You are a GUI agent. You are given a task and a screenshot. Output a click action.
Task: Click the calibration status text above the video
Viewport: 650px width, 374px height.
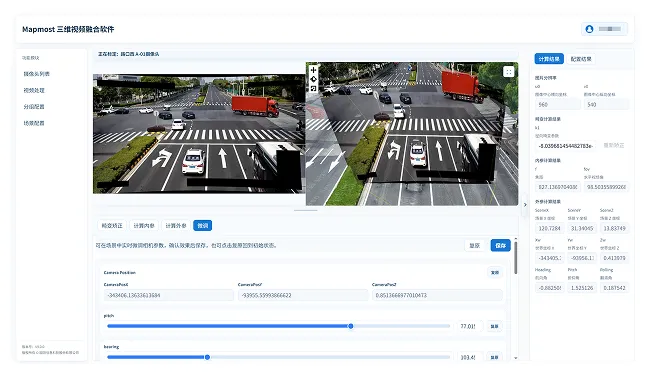pyautogui.click(x=129, y=54)
